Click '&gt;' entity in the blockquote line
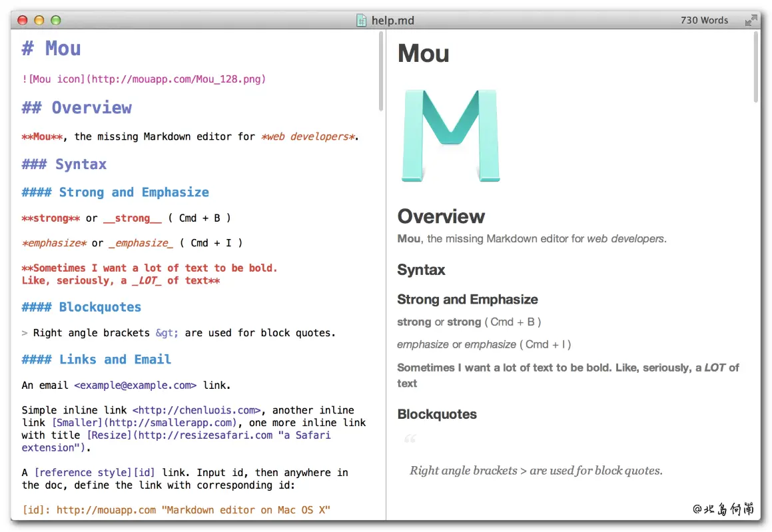The width and height of the screenshot is (772, 532). click(167, 333)
